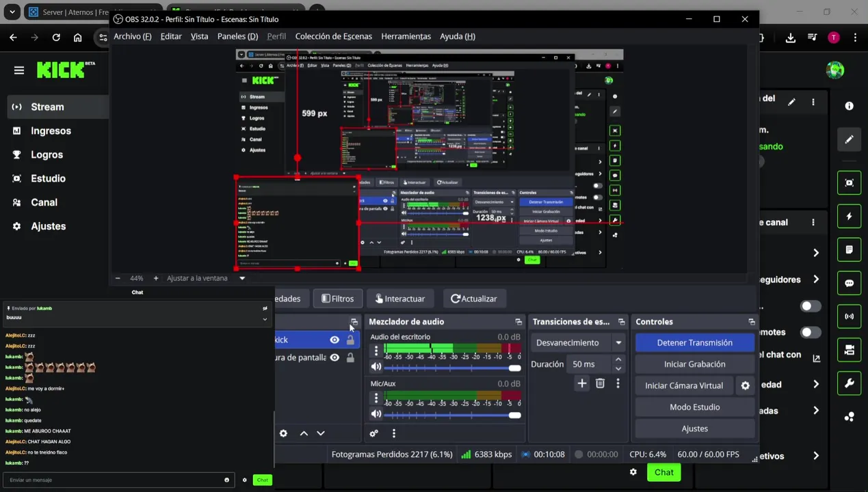
Task: Toggle the switch above the emotes switch
Action: point(811,306)
